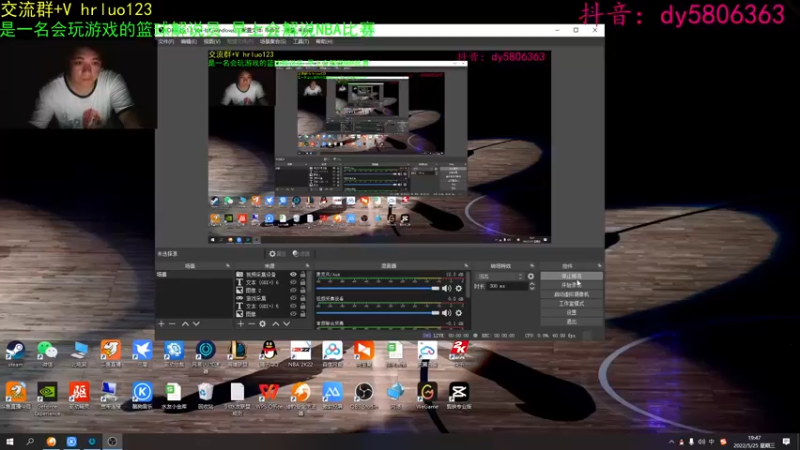This screenshot has width=800, height=450.
Task: Move scene down in Scenes panel
Action: click(196, 323)
